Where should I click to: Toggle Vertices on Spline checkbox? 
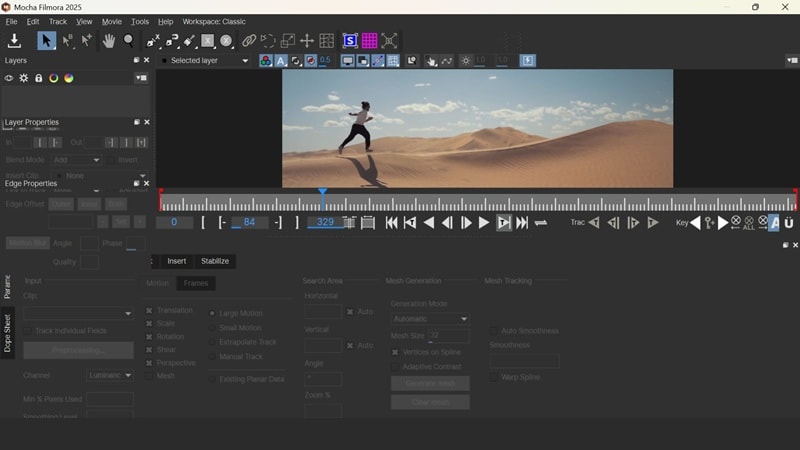395,352
